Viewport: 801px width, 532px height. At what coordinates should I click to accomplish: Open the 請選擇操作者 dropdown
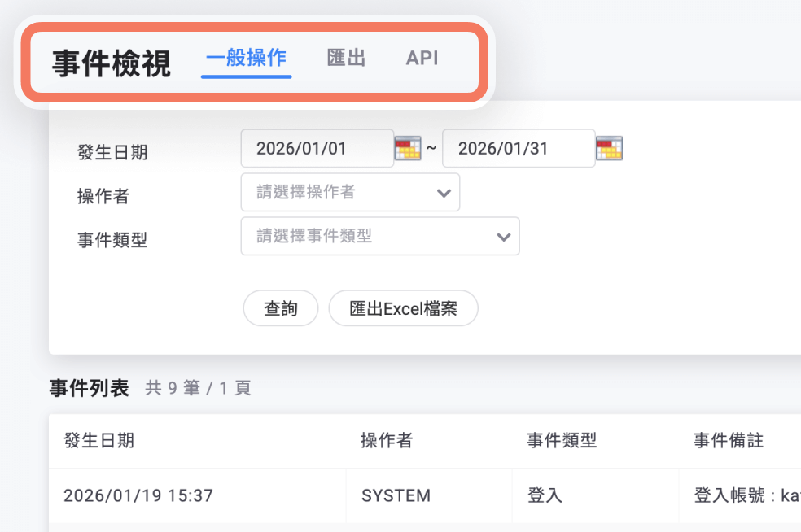350,192
